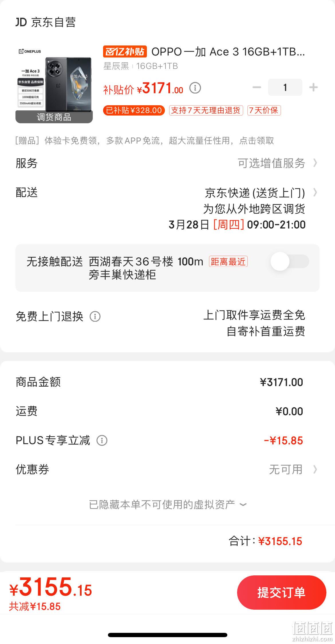Tap the 距离最近 tag
This screenshot has height=644, width=335.
click(x=228, y=261)
